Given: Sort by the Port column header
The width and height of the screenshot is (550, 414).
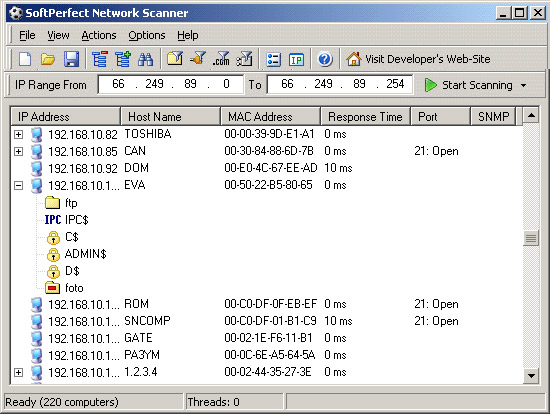Looking at the screenshot, I should tap(441, 116).
